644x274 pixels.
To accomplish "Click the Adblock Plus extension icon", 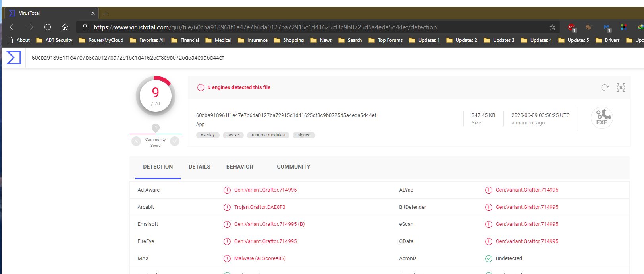I will (572, 27).
